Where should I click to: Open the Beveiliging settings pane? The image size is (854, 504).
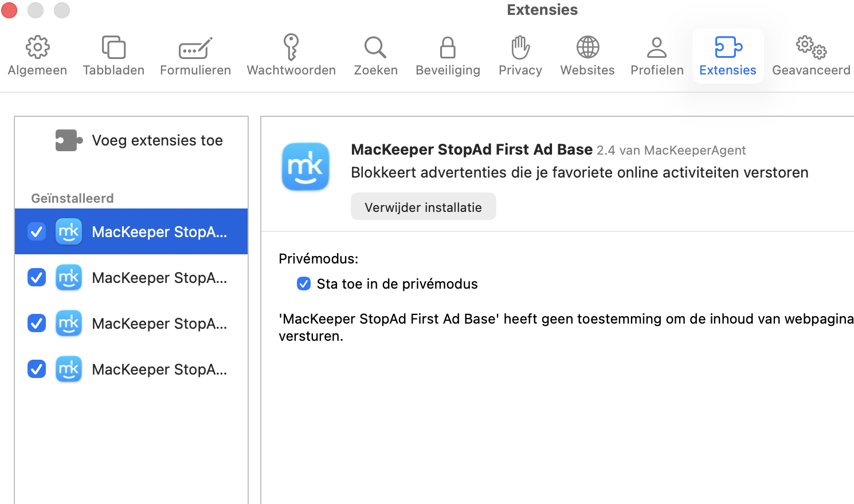pos(448,54)
